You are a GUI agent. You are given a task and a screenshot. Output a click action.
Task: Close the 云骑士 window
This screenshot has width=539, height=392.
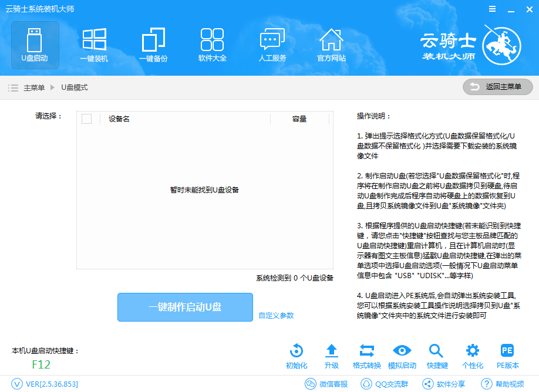coord(530,9)
